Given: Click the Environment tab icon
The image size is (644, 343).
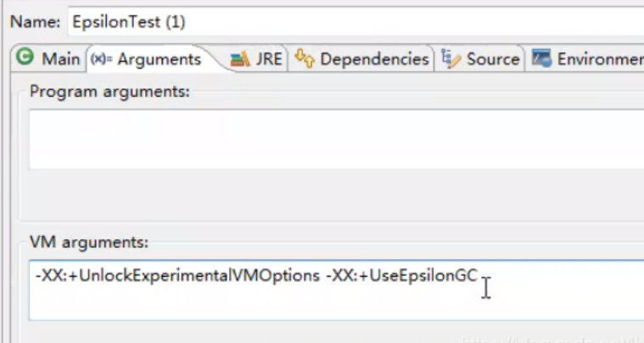Looking at the screenshot, I should pyautogui.click(x=542, y=59).
